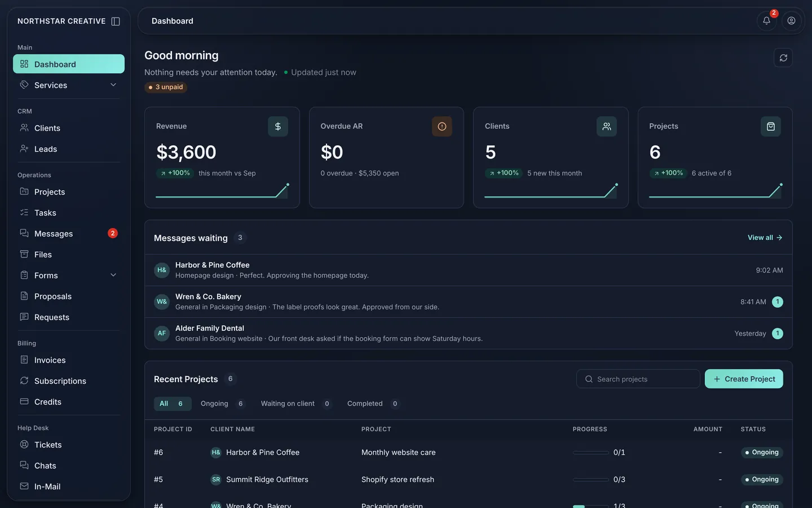Click 'Monthly website care' project name
The width and height of the screenshot is (812, 508).
(x=399, y=453)
